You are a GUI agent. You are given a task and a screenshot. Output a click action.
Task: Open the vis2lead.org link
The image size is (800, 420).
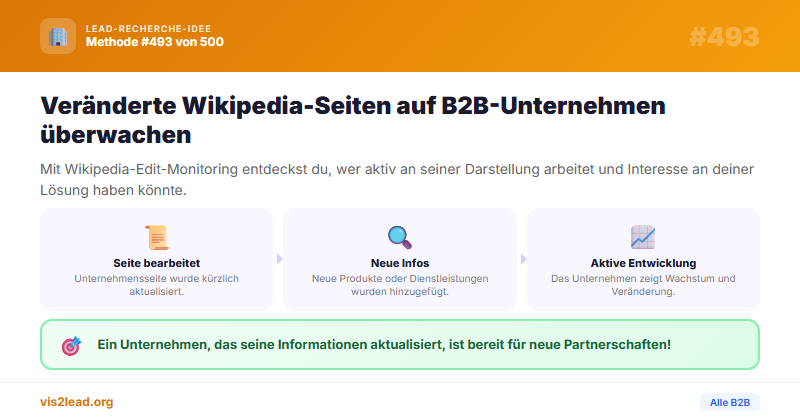tap(77, 402)
